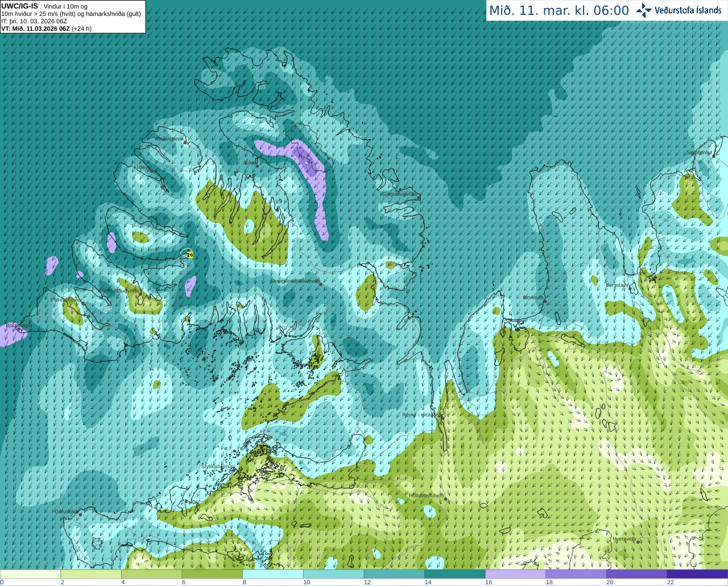The image size is (728, 586).
Task: Click the Siglufjörður station label
Action: pos(699,152)
